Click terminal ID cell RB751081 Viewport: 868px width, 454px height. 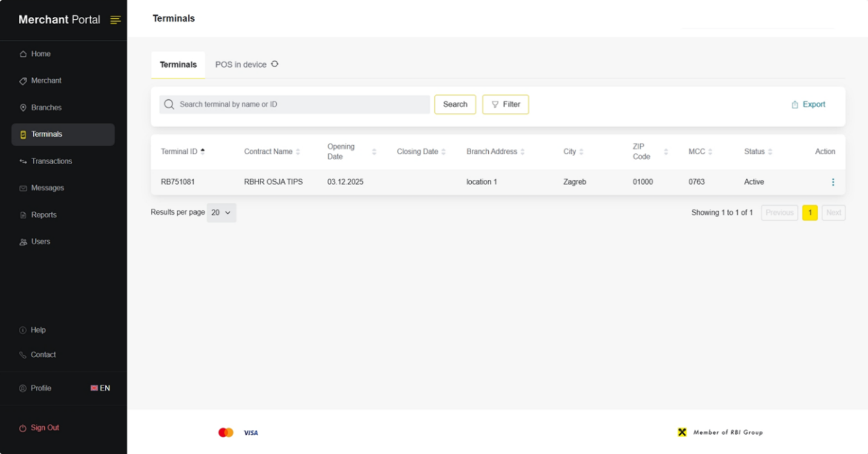click(x=177, y=182)
